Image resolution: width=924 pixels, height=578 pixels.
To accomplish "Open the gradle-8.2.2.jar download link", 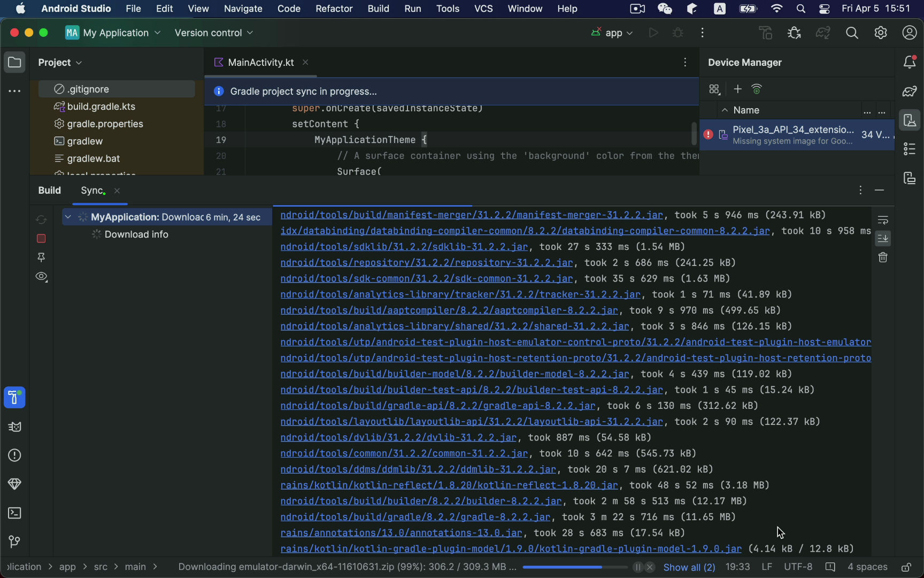I will click(415, 517).
